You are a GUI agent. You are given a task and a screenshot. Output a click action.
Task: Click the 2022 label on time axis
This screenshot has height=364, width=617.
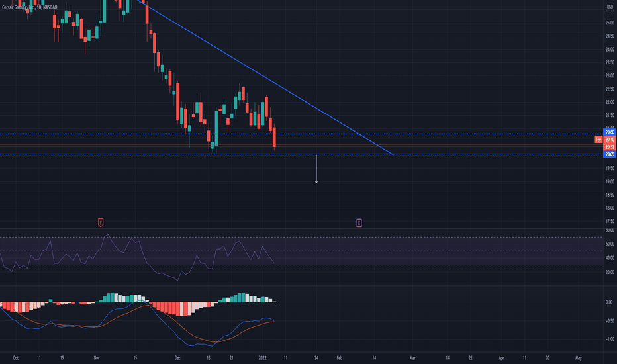262,357
